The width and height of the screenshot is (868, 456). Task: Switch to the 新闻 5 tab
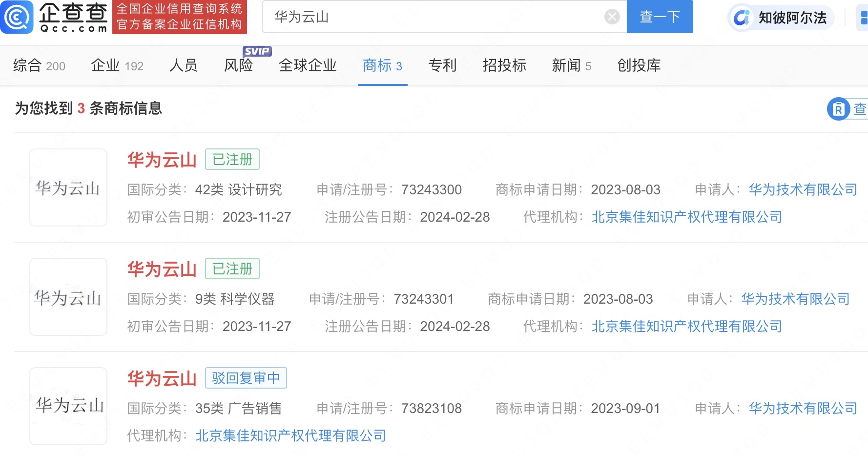pyautogui.click(x=571, y=65)
